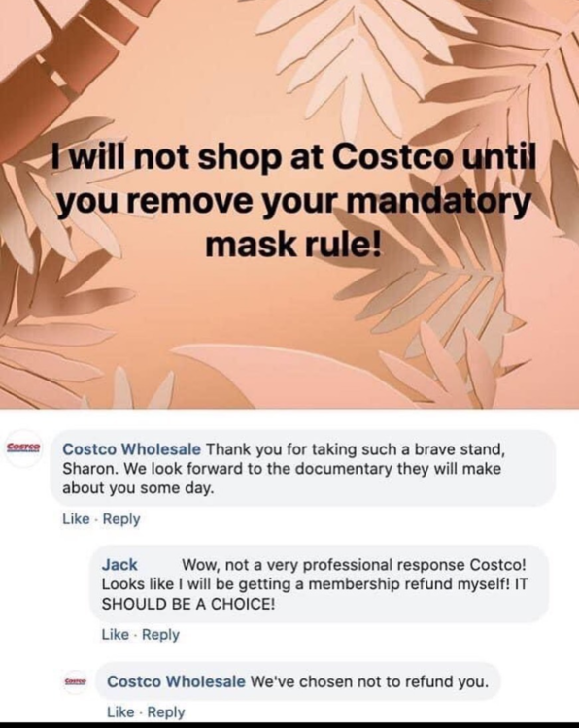Like Jack's 'not a very professional response' comment
The height and width of the screenshot is (728, 579).
click(115, 634)
